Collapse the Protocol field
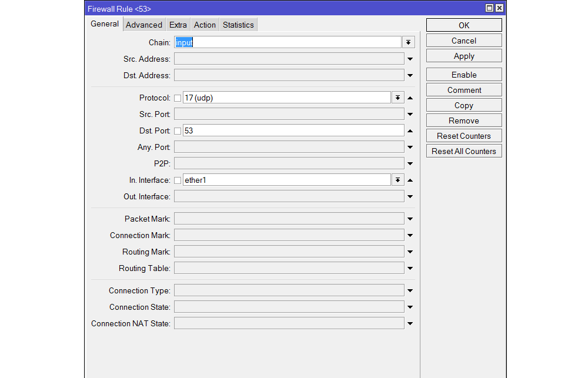The height and width of the screenshot is (378, 588). (x=410, y=98)
